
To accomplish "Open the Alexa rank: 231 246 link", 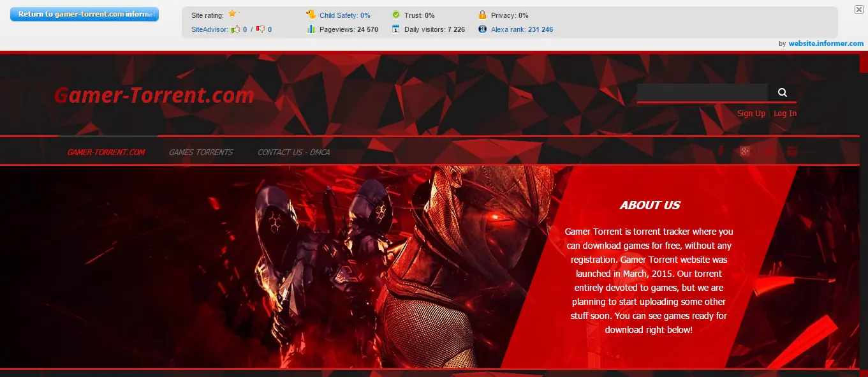I will click(x=522, y=29).
